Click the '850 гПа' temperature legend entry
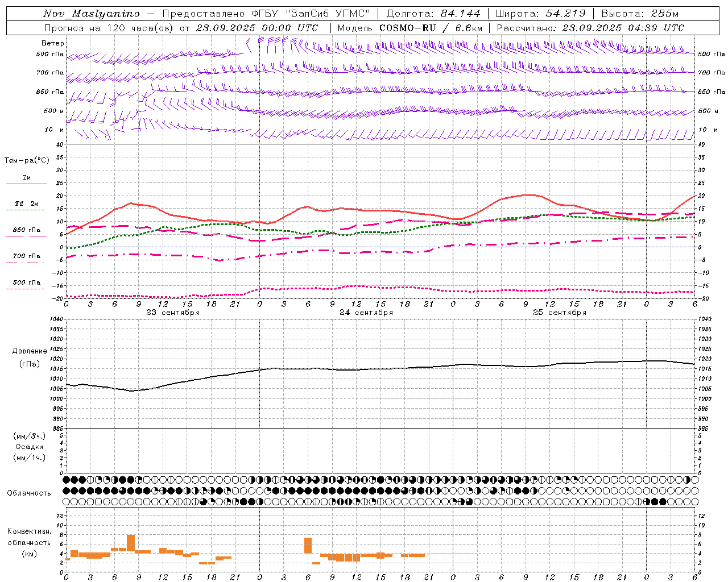The width and height of the screenshot is (728, 582). (x=27, y=230)
